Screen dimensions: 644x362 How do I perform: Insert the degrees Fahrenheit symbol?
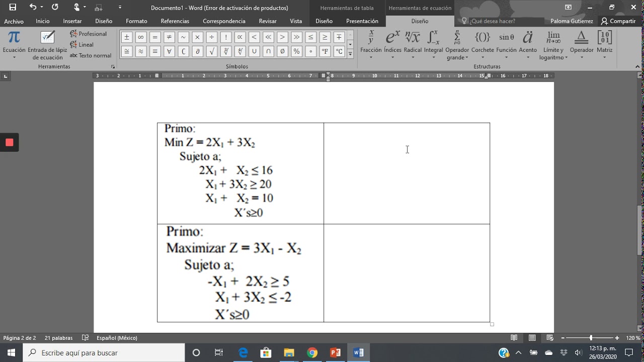[x=325, y=51]
